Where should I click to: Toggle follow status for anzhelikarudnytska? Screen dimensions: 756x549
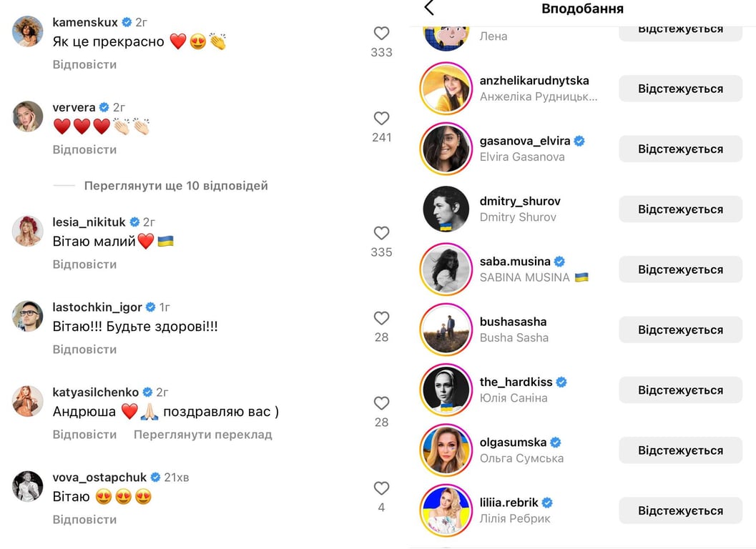coord(680,89)
